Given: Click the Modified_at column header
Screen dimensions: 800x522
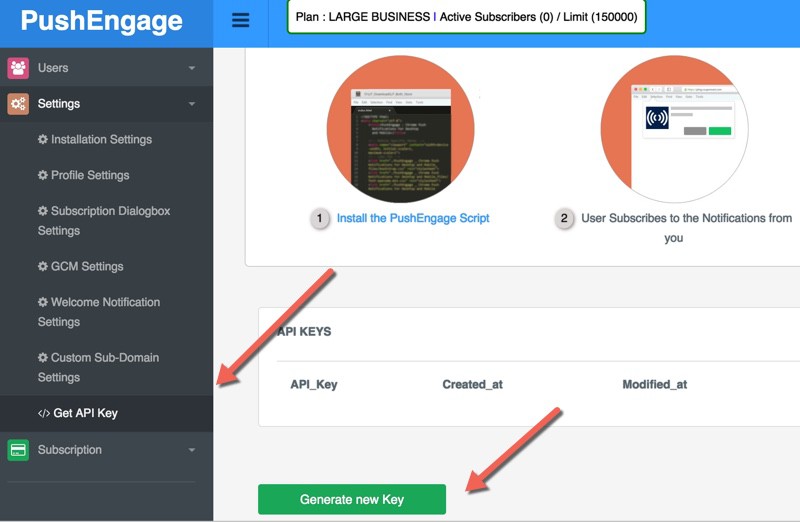Looking at the screenshot, I should (x=655, y=384).
